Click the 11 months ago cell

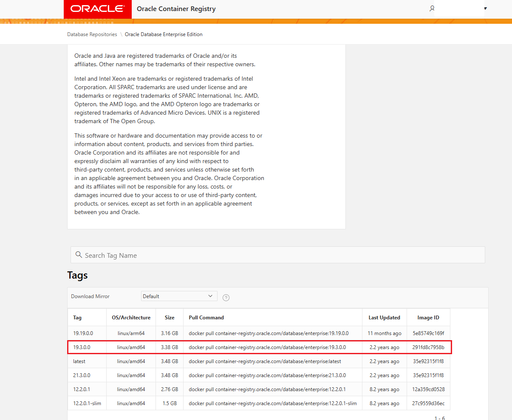coord(385,333)
